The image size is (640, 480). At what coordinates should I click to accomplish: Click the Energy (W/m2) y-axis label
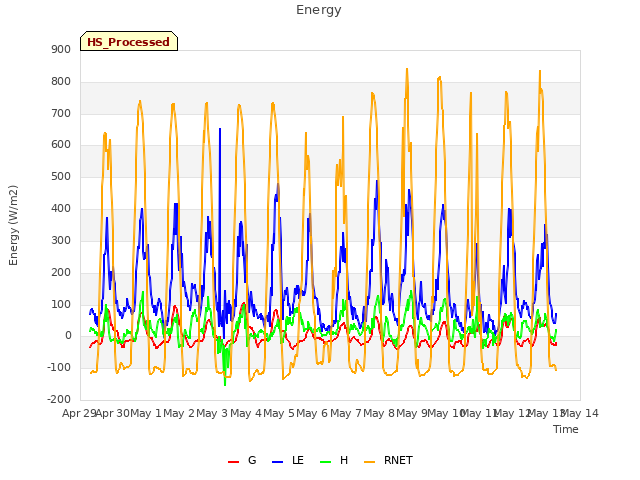13,225
